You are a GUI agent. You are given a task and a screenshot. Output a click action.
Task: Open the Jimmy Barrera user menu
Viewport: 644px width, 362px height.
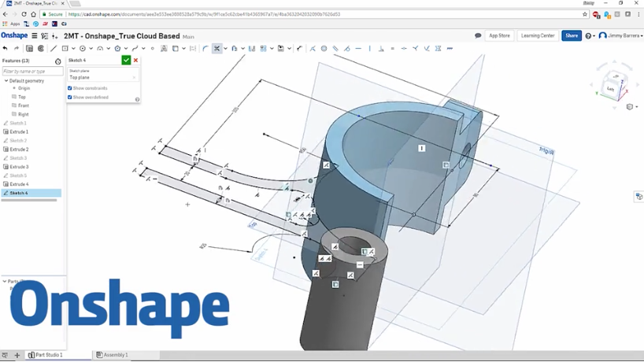click(x=620, y=36)
